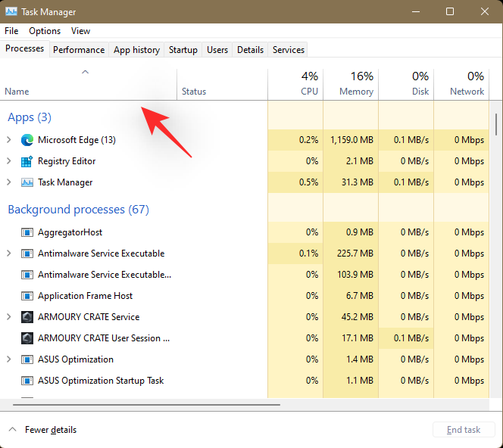This screenshot has width=503, height=448.
Task: Click the ASUS Optimization Startup Task icon
Action: click(x=27, y=381)
